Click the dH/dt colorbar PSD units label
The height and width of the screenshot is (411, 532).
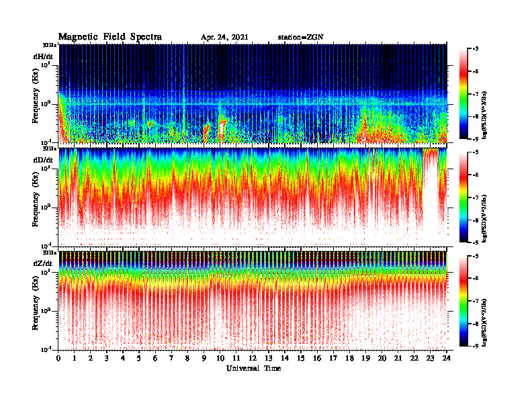click(x=484, y=115)
